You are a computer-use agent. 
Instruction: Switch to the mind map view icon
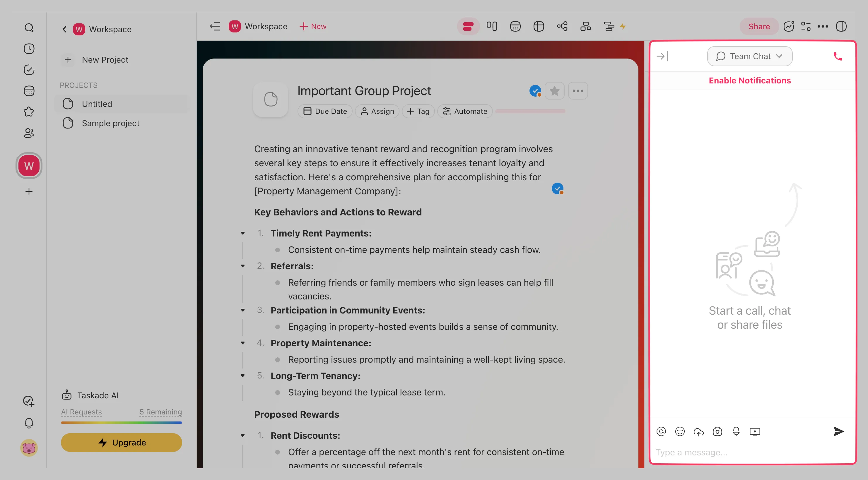[562, 26]
